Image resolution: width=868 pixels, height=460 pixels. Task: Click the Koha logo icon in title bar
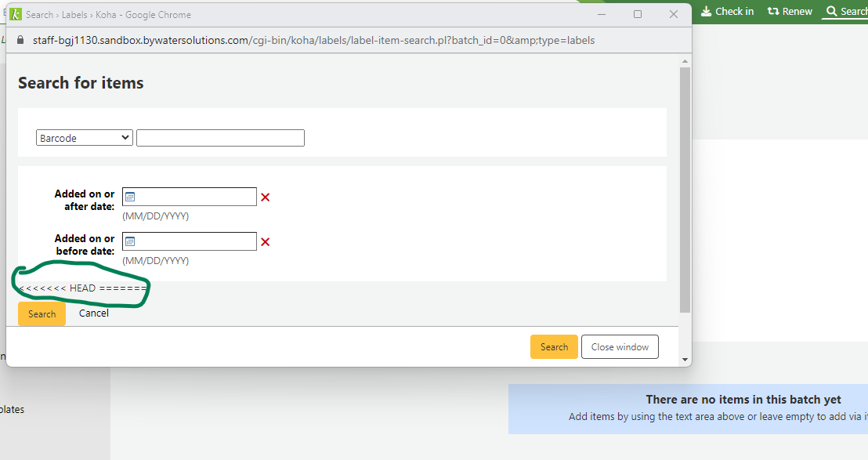click(16, 14)
